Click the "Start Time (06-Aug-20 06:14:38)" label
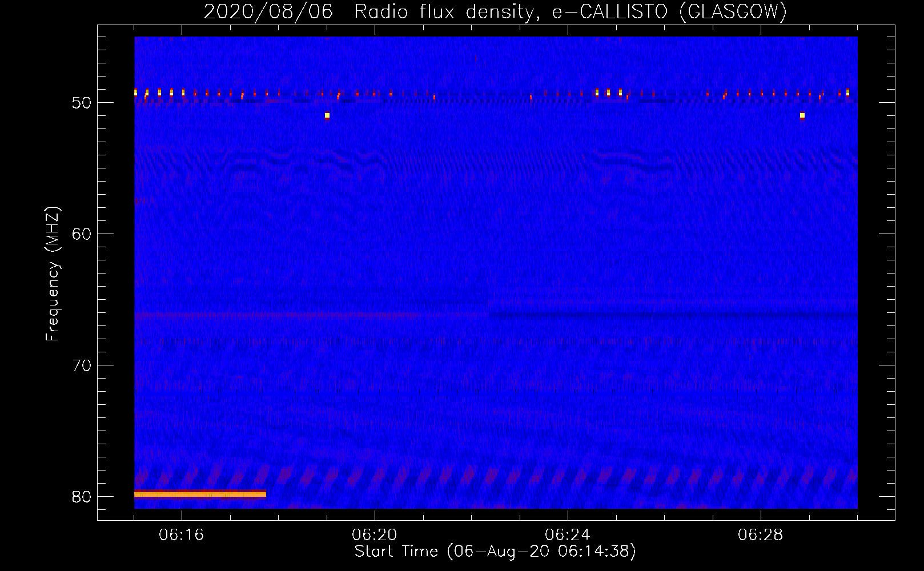The height and width of the screenshot is (571, 924). click(x=495, y=552)
